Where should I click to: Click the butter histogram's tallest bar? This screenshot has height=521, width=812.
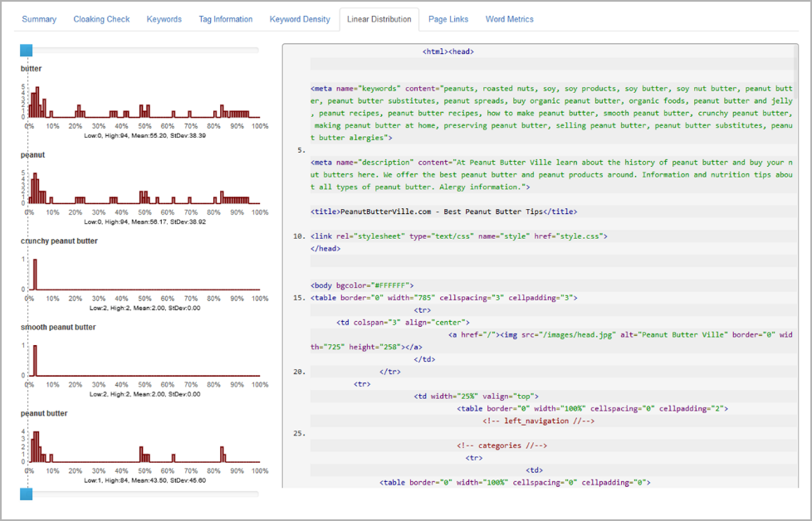(x=37, y=102)
